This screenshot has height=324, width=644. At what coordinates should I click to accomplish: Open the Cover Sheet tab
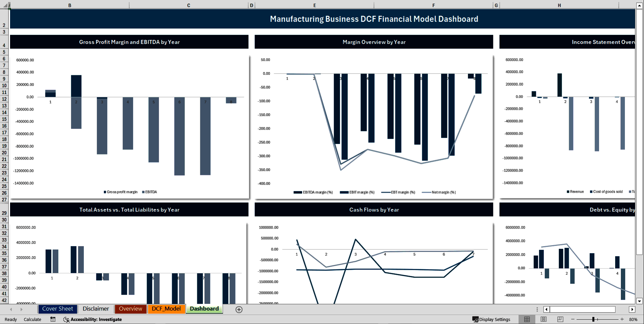(58, 309)
